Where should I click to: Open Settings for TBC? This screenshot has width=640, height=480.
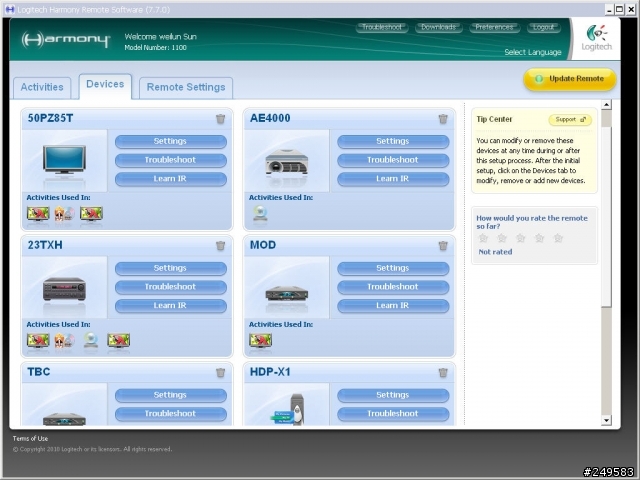tap(171, 395)
